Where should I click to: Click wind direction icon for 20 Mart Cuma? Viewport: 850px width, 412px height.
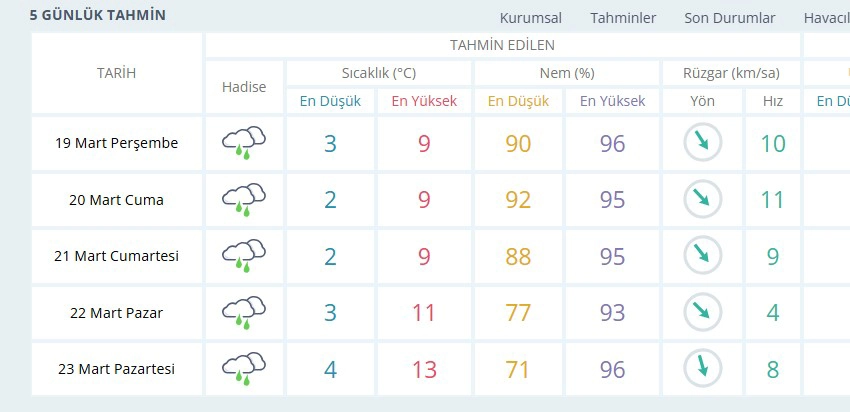click(x=702, y=200)
